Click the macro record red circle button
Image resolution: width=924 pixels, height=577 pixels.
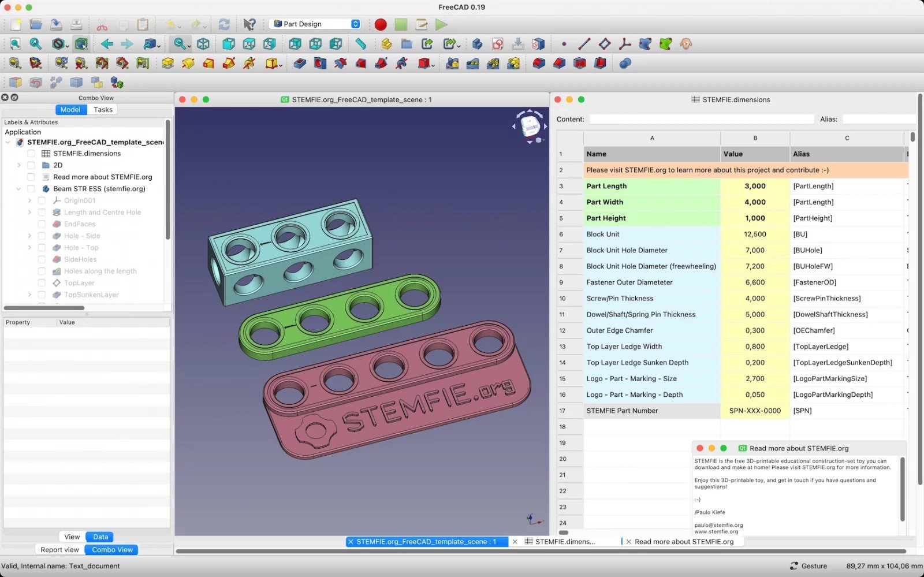380,24
